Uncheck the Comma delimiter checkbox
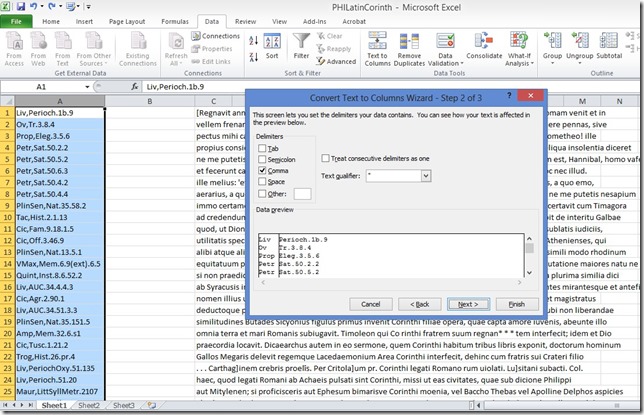This screenshot has width=644, height=415. 262,170
